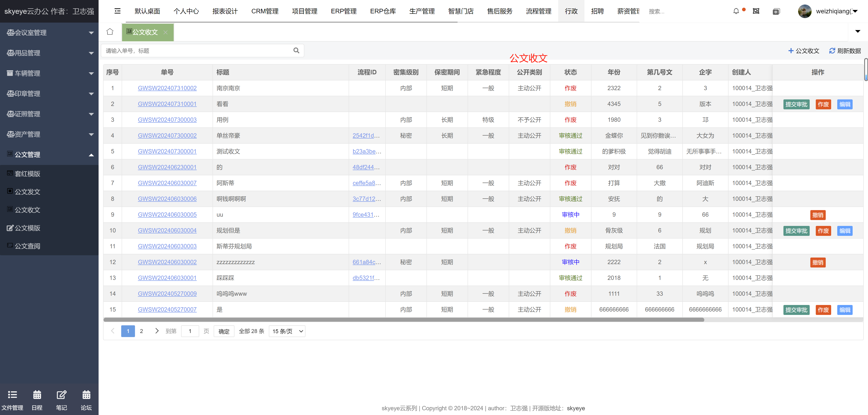
Task: Open the 15 条/页 page size dropdown
Action: [287, 331]
